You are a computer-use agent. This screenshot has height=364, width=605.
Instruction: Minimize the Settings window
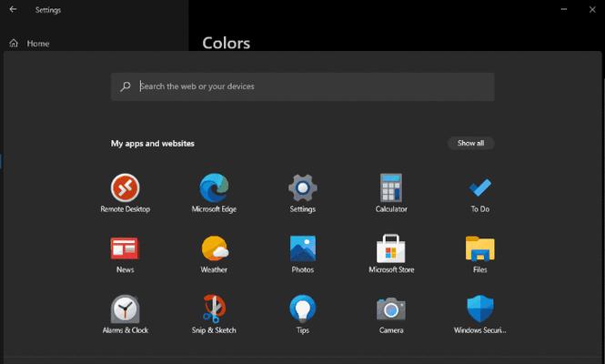[564, 9]
